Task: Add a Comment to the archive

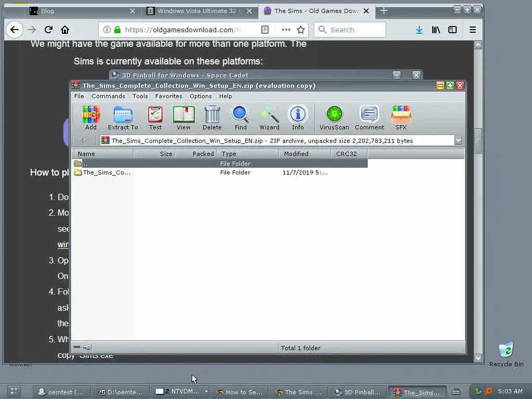Action: click(369, 118)
